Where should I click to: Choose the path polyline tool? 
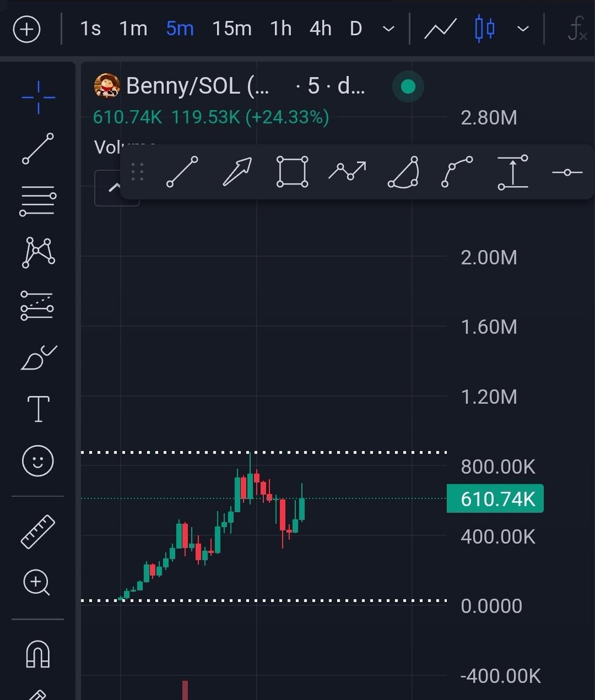click(348, 171)
